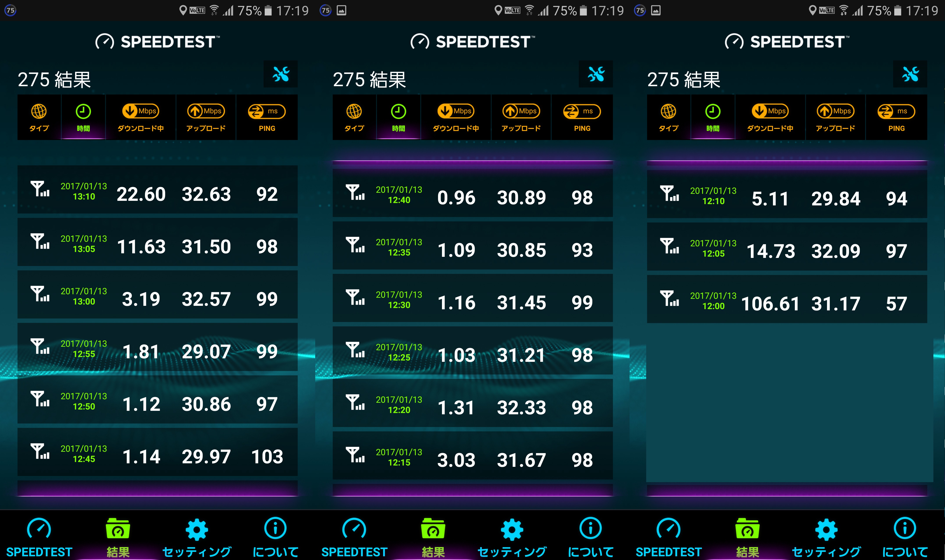Open the 12:00 result showing 106.61 download

[787, 299]
